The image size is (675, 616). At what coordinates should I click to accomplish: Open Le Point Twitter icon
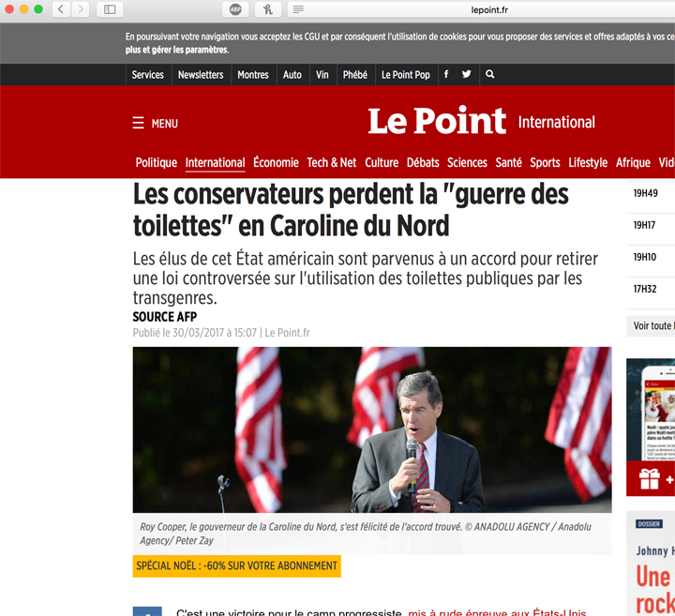(x=466, y=75)
